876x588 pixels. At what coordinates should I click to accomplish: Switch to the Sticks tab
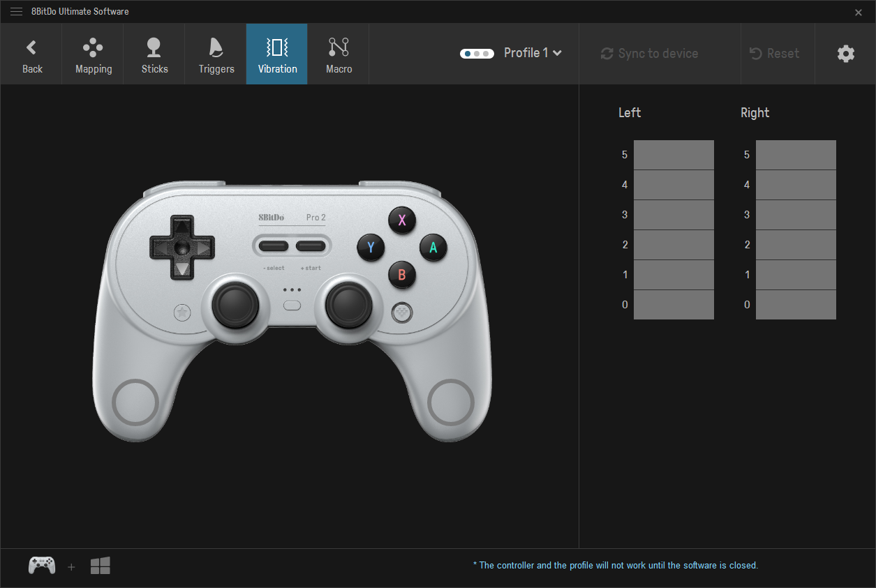point(154,54)
